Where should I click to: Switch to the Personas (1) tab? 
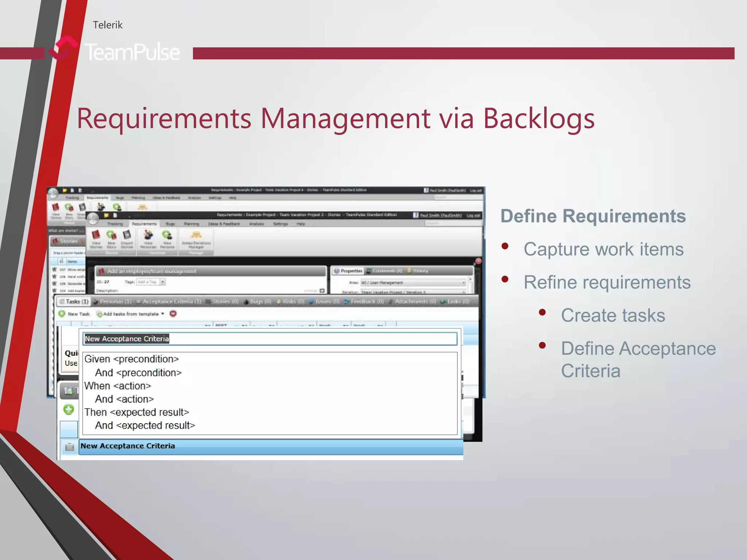[x=112, y=302]
